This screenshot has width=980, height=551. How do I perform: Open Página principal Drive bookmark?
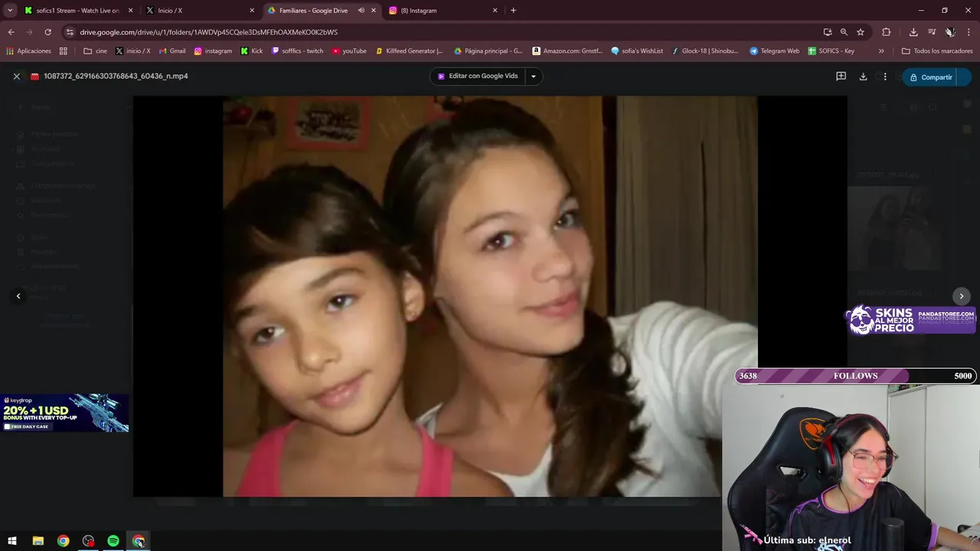tap(488, 51)
